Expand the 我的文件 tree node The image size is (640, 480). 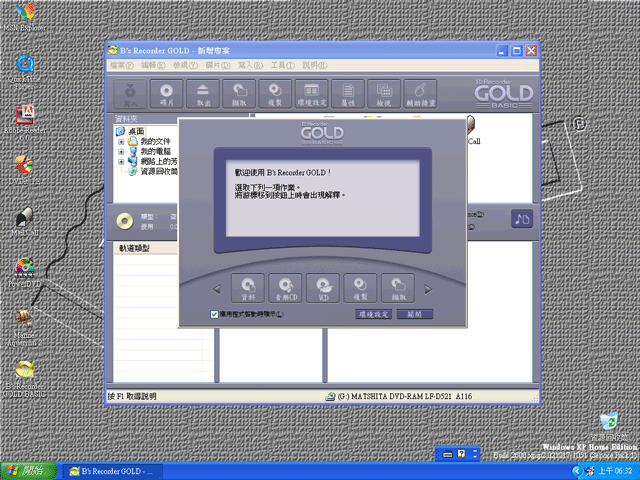[x=121, y=142]
